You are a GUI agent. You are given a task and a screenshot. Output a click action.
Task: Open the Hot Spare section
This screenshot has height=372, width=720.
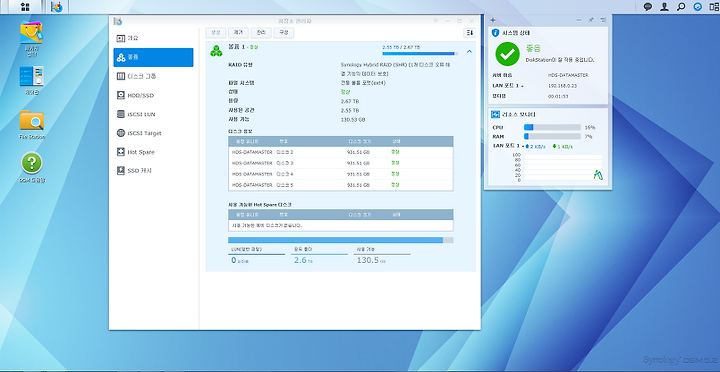153,152
